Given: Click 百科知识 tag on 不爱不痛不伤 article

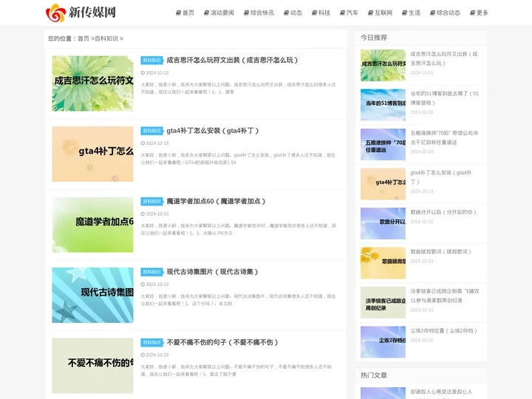Looking at the screenshot, I should click(151, 342).
